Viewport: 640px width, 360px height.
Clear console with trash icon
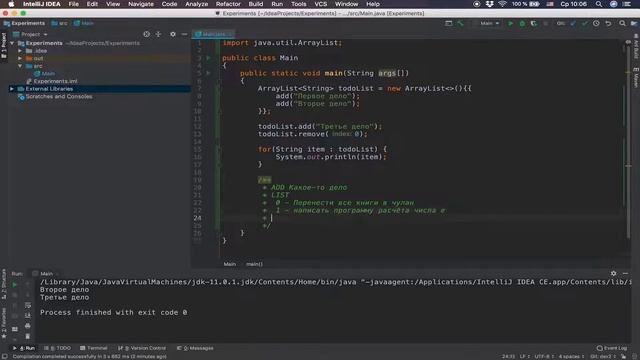point(27,336)
